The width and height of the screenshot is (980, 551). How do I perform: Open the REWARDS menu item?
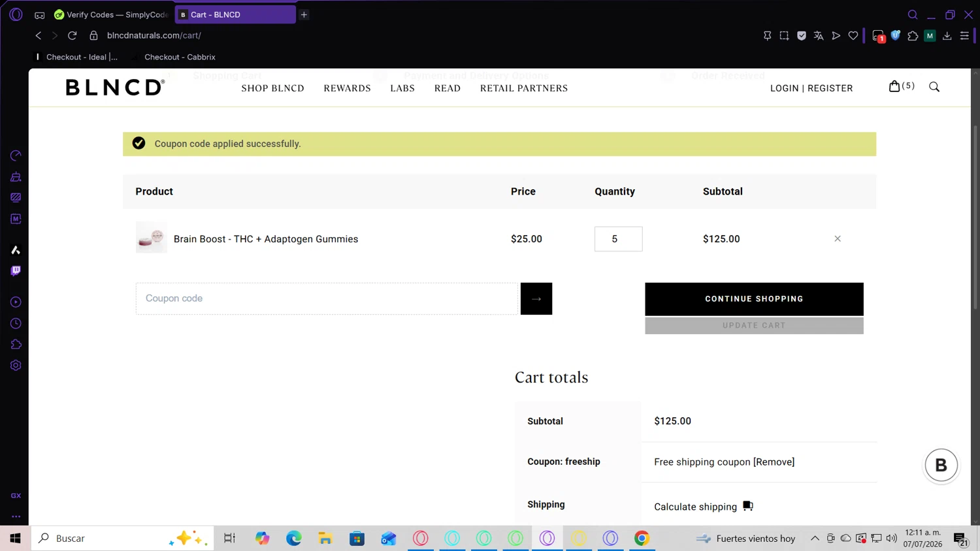347,88
